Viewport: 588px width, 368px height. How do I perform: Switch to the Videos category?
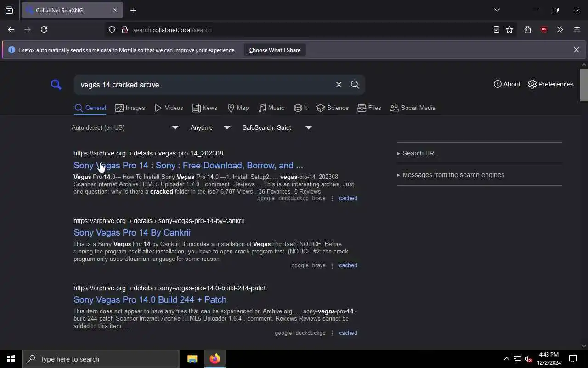(x=169, y=108)
